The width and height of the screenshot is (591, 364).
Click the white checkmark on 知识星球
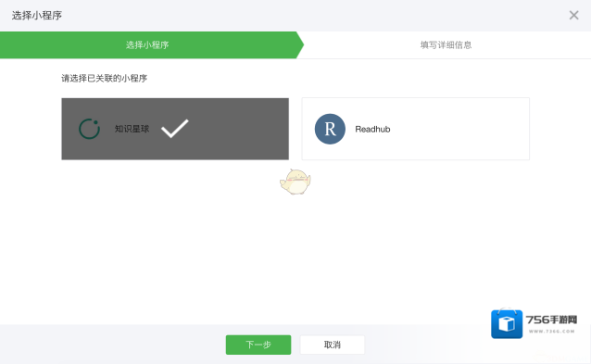tap(175, 129)
